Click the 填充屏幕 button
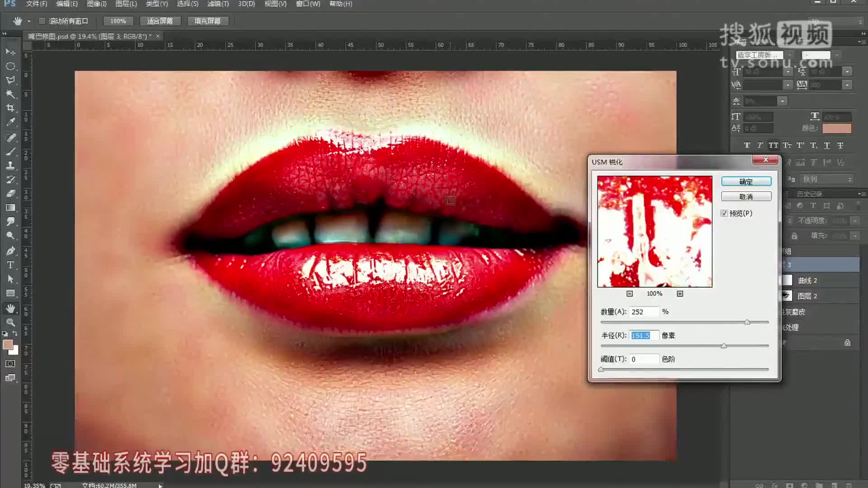This screenshot has height=488, width=868. pos(208,21)
